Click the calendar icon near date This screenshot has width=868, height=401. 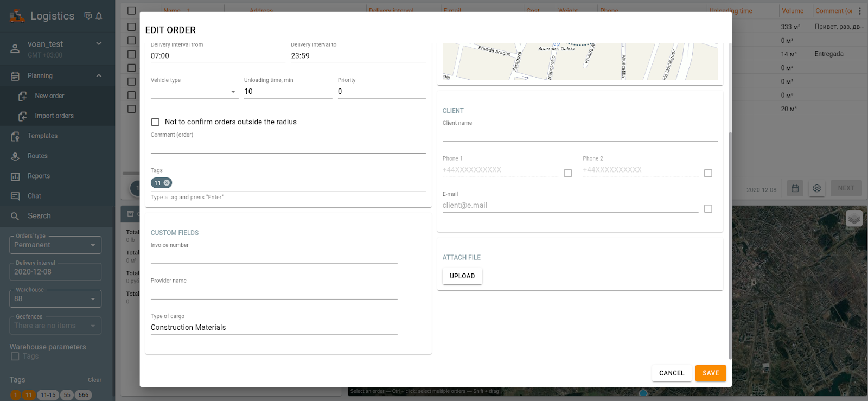coord(795,188)
